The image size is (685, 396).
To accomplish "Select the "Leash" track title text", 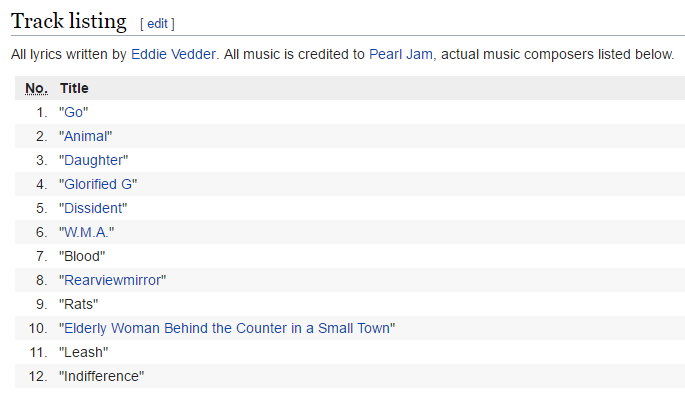I will coord(83,352).
